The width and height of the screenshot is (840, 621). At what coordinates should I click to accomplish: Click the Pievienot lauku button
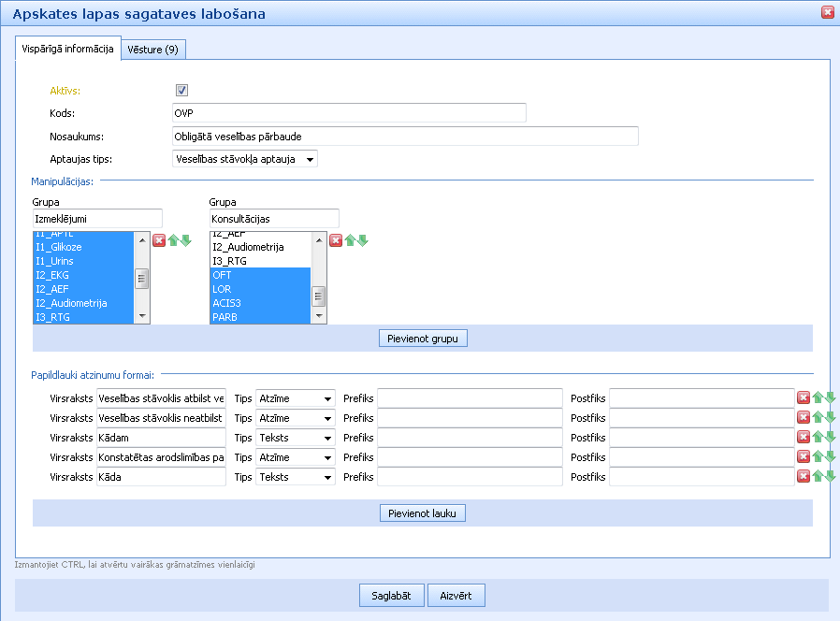(423, 513)
